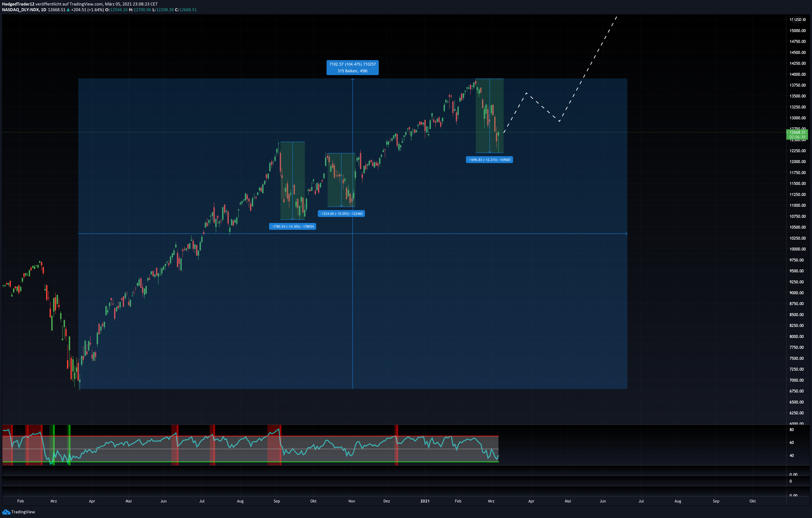This screenshot has height=518, width=812.
Task: Click the TradingView text link at bottom
Action: pos(23,512)
